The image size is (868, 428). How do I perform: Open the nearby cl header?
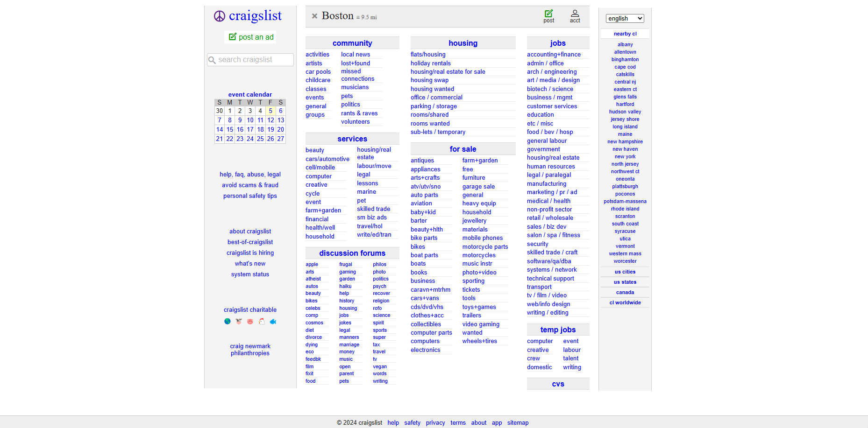625,33
